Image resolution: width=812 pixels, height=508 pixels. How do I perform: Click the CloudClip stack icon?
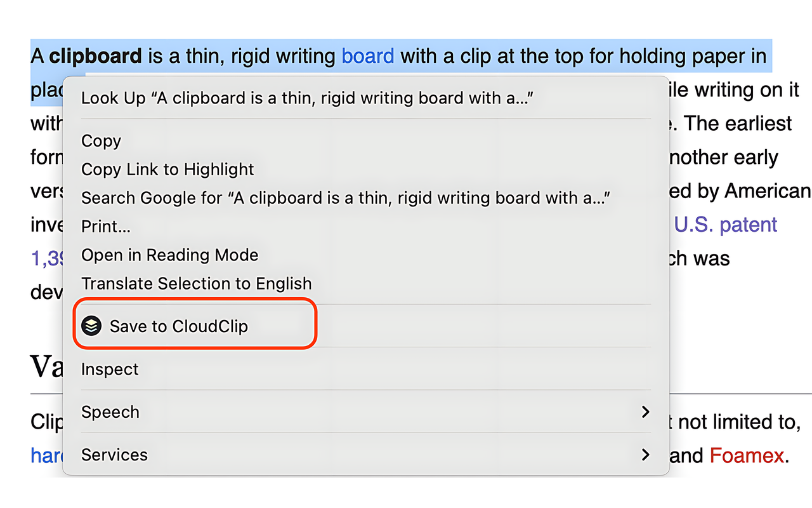[93, 325]
